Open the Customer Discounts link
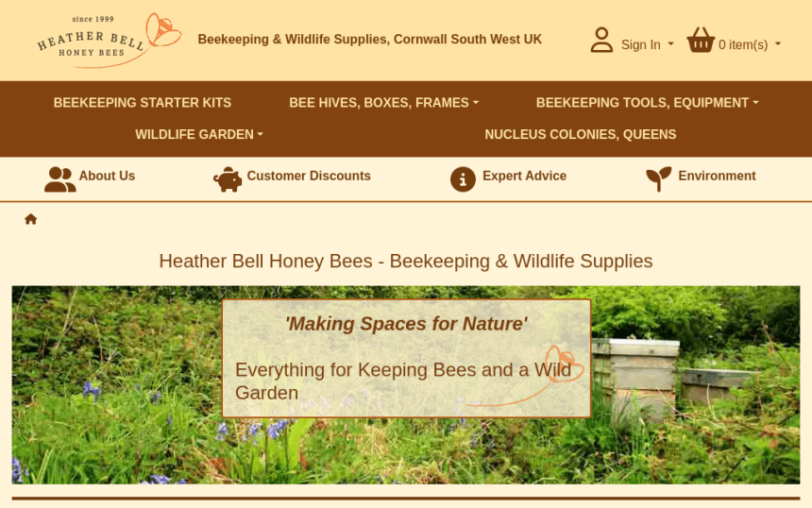Viewport: 812px width, 508px height. pos(309,176)
